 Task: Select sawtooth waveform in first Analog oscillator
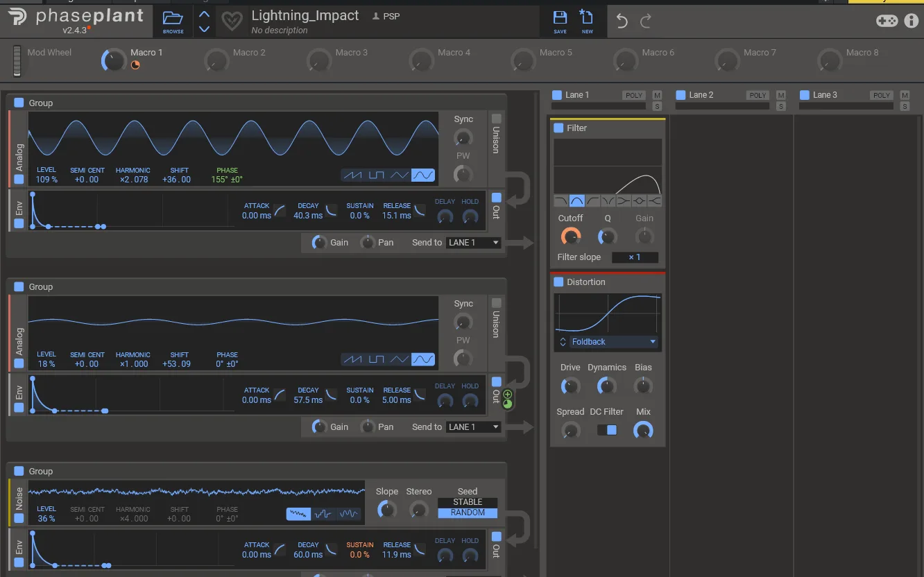click(353, 175)
